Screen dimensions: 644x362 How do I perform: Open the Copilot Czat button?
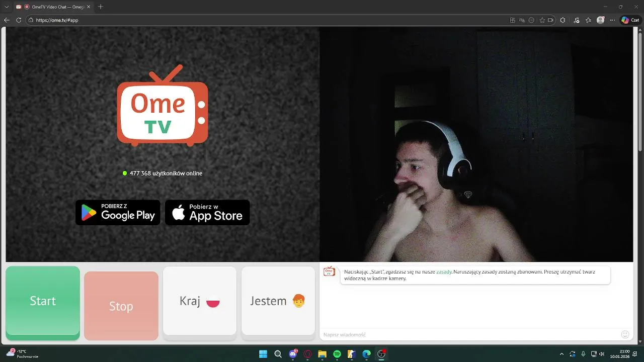[x=630, y=20]
